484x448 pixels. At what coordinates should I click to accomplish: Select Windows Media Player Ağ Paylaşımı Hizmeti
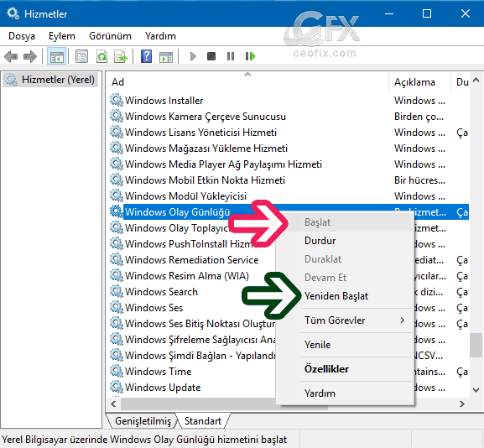(x=223, y=164)
